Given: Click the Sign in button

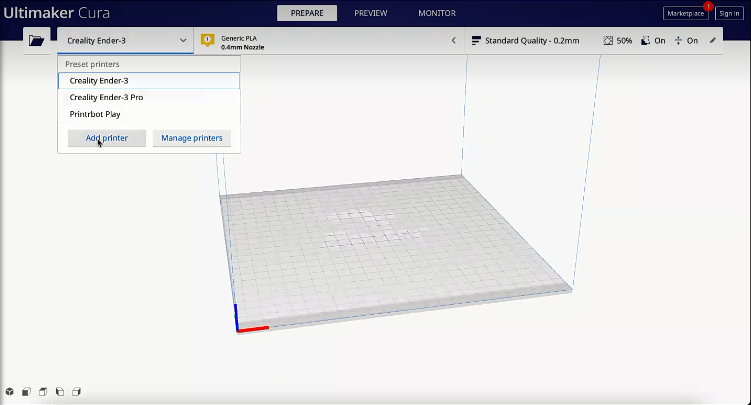Looking at the screenshot, I should tap(729, 13).
